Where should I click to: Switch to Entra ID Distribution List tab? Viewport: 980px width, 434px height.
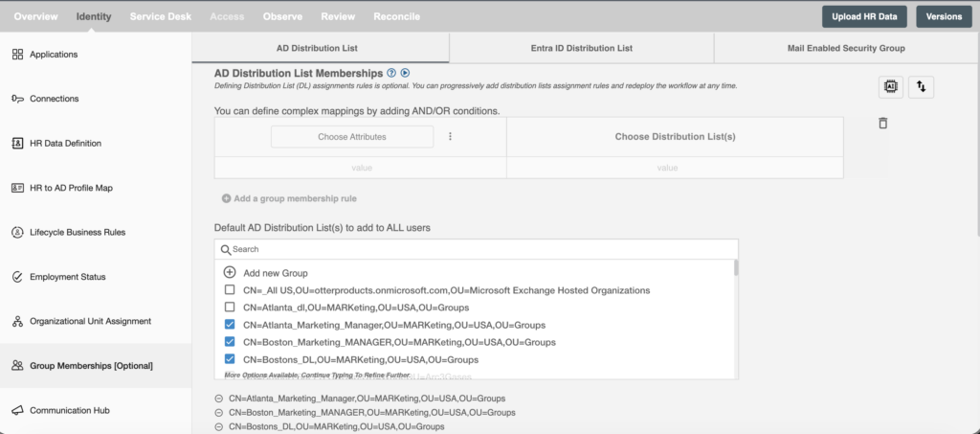coord(581,48)
